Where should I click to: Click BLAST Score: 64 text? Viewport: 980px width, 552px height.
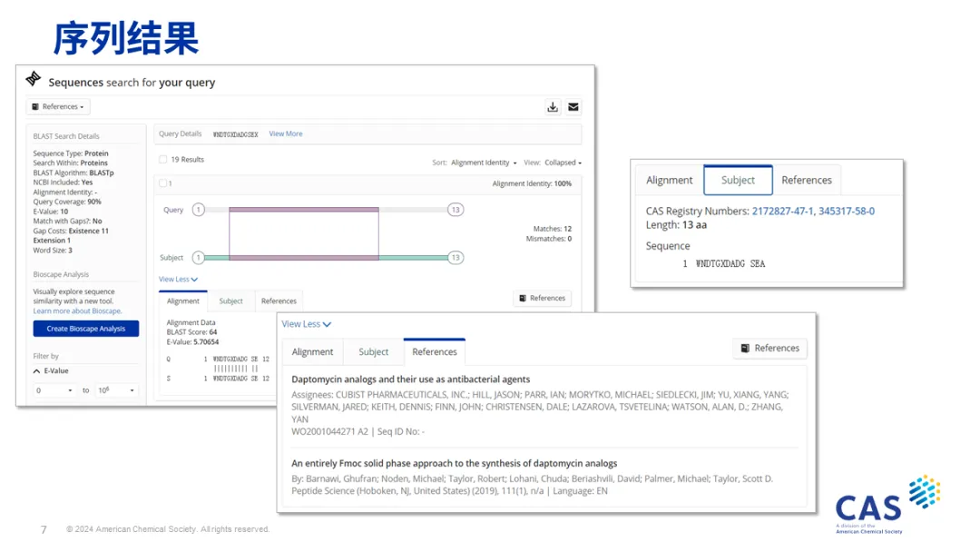click(x=191, y=332)
